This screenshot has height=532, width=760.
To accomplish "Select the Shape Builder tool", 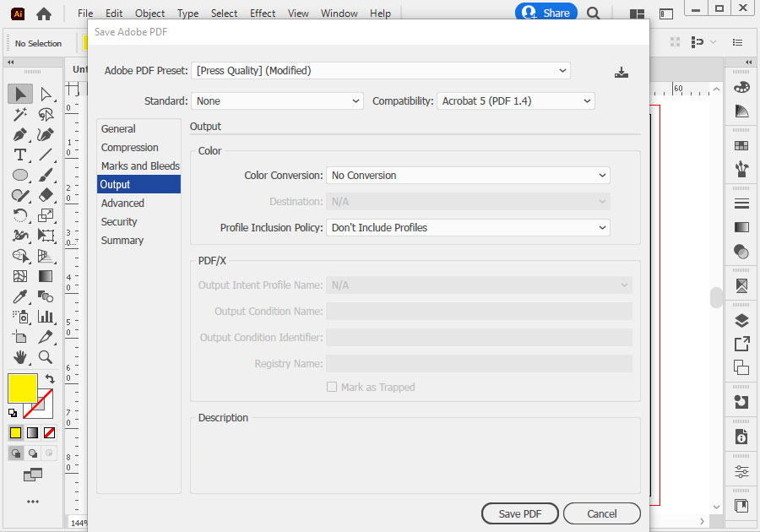I will (x=20, y=255).
